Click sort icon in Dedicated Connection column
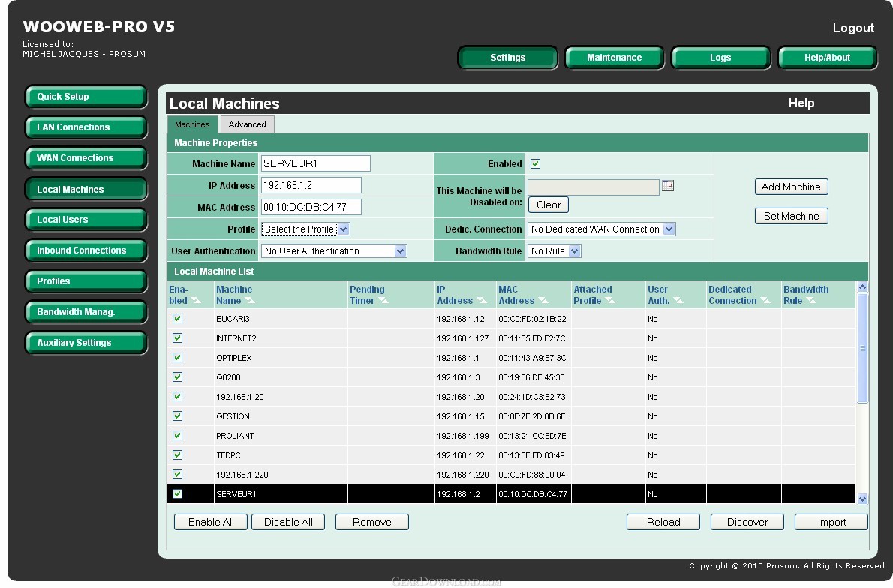893x588 pixels. pyautogui.click(x=765, y=301)
